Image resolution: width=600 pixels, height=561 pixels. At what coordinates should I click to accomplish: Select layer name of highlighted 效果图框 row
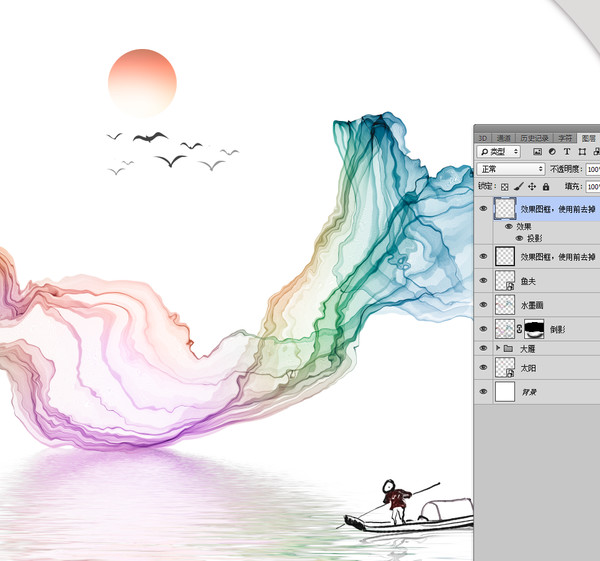coord(558,209)
